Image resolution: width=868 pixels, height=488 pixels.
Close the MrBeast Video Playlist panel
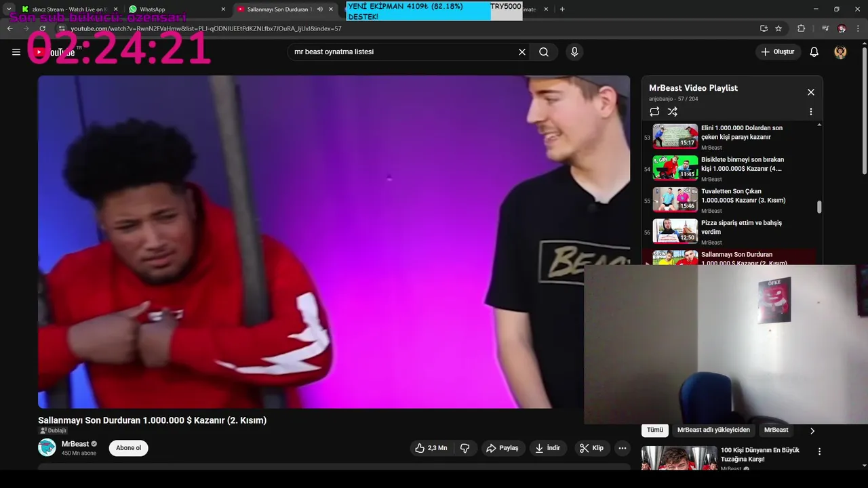(810, 92)
